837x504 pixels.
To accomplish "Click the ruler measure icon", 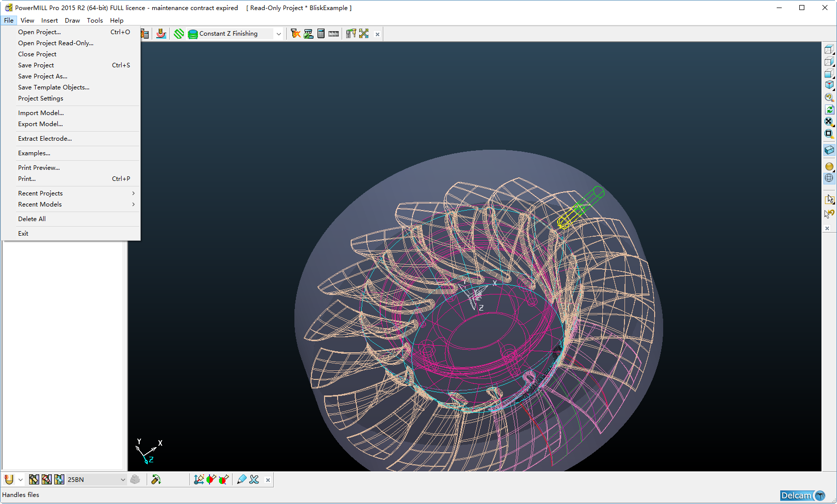I will pos(334,34).
